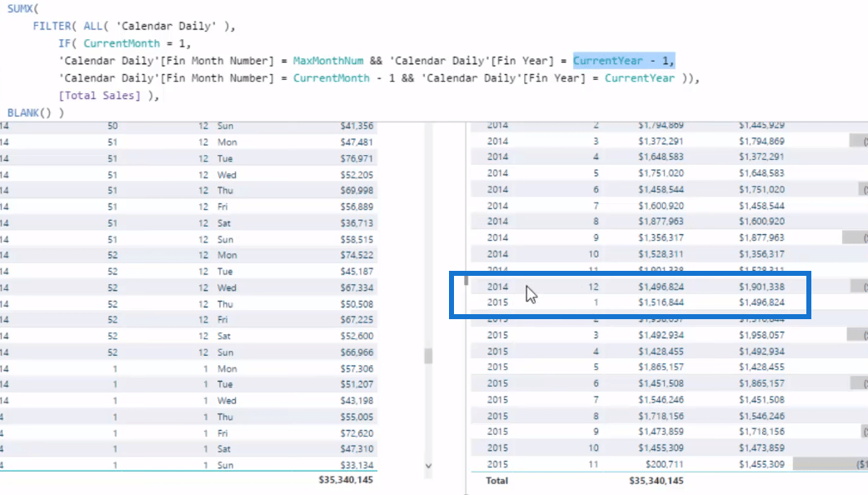Select the week number 50 cell in left table
The width and height of the screenshot is (868, 495).
(112, 126)
